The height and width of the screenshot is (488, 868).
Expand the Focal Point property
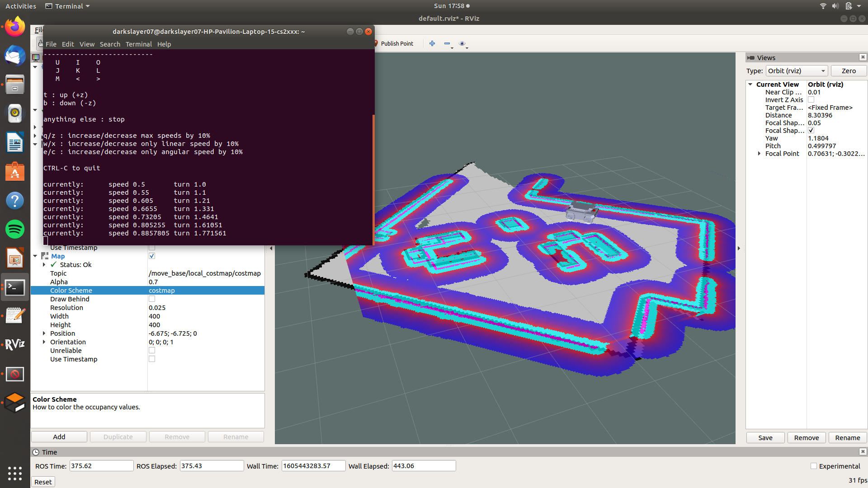[x=759, y=154]
